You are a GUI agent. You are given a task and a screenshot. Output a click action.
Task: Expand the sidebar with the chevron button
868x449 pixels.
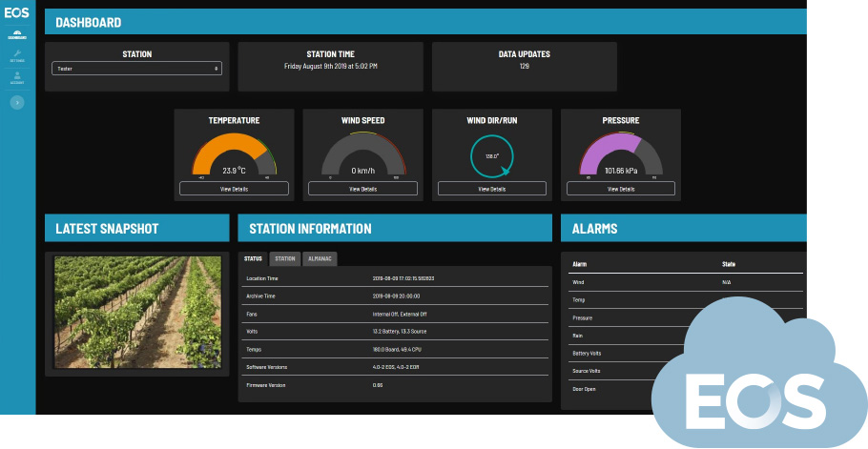click(17, 101)
